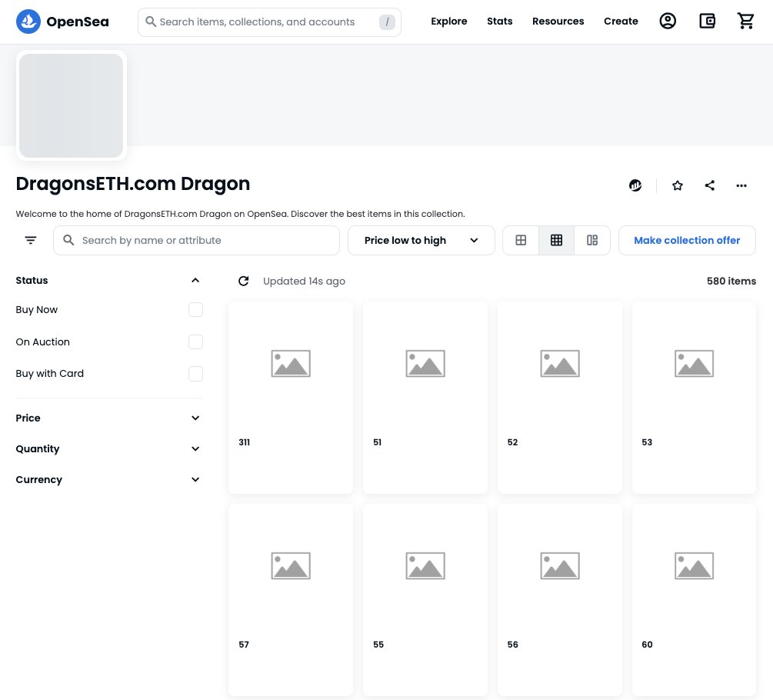Image resolution: width=773 pixels, height=700 pixels.
Task: Refresh the items list
Action: pyautogui.click(x=244, y=281)
